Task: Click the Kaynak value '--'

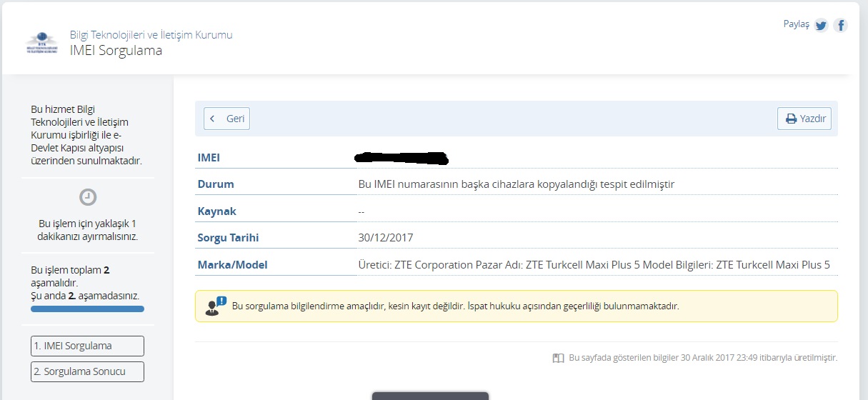Action: (362, 211)
